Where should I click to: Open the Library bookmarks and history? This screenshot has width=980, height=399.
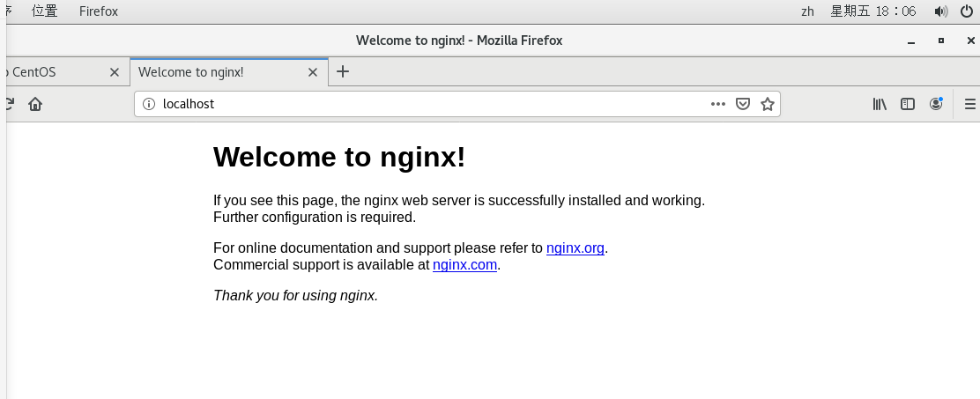click(x=880, y=104)
